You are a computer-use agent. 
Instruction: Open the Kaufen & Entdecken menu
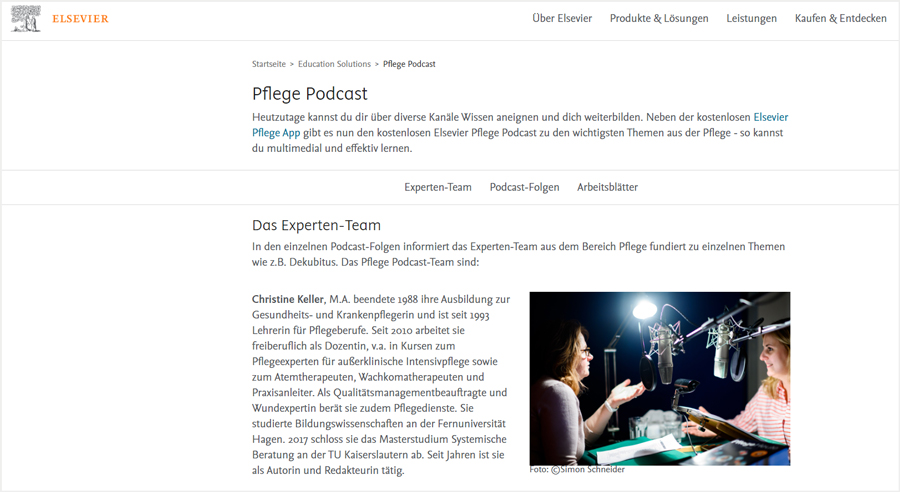tap(840, 18)
